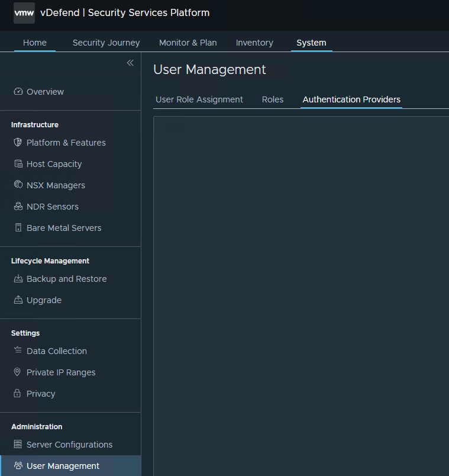Open Monitor & Plan tab

click(188, 43)
